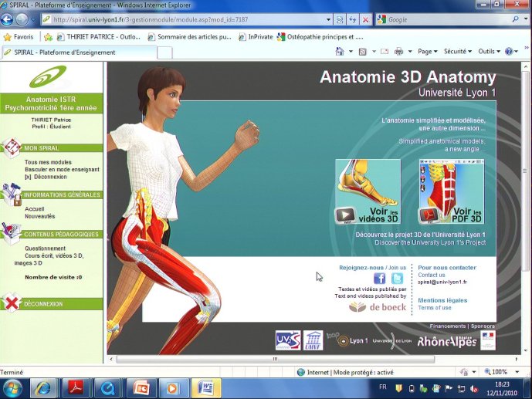Click the Voir les vidéos 3D thumbnail
532x399 pixels.
[368, 191]
